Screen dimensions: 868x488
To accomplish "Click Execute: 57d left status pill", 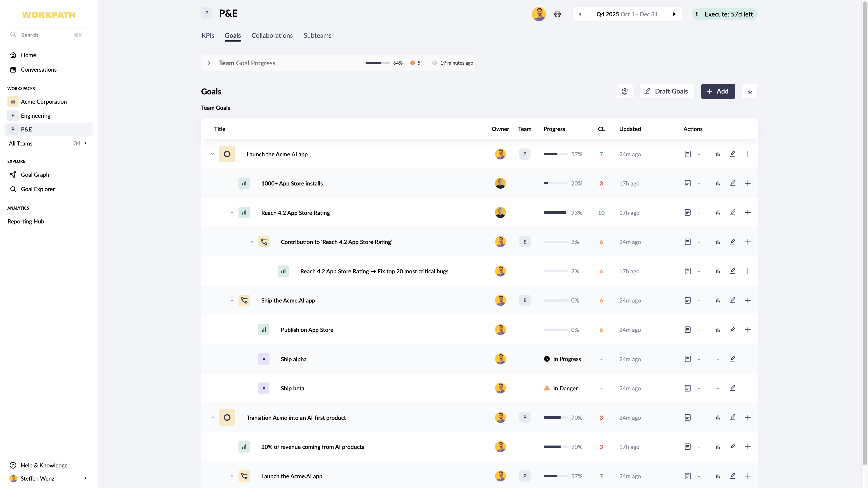I will click(x=724, y=14).
